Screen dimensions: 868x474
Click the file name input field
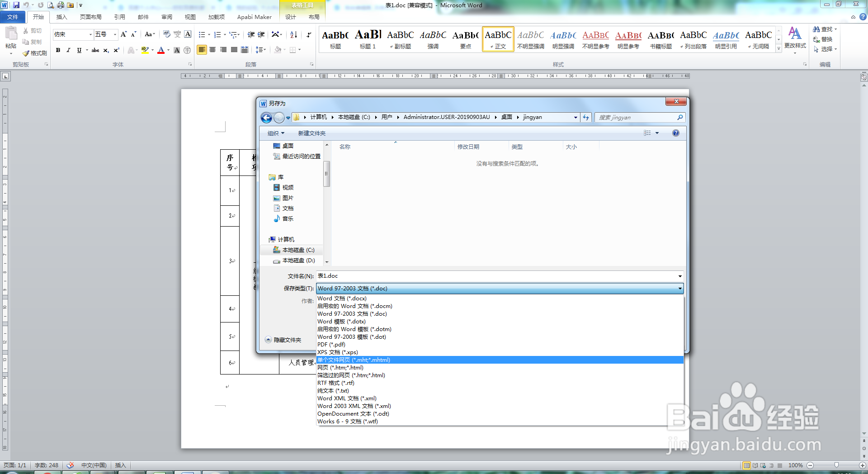[496, 276]
